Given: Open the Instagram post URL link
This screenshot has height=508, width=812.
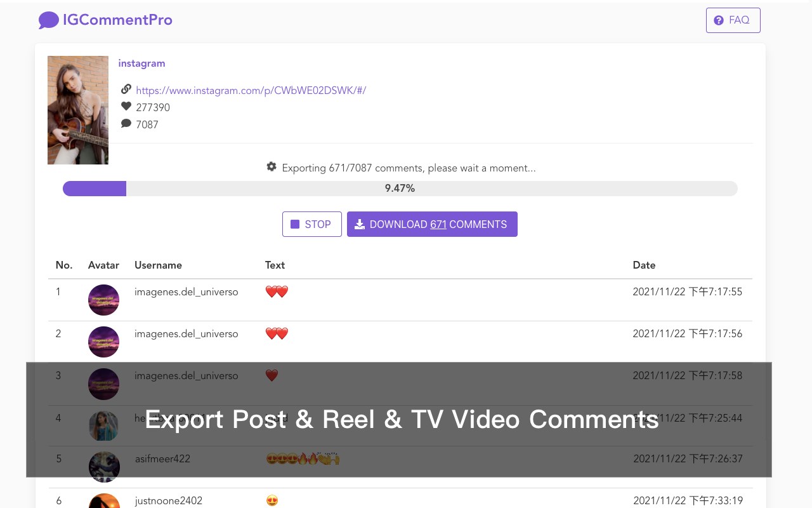Looking at the screenshot, I should (251, 90).
